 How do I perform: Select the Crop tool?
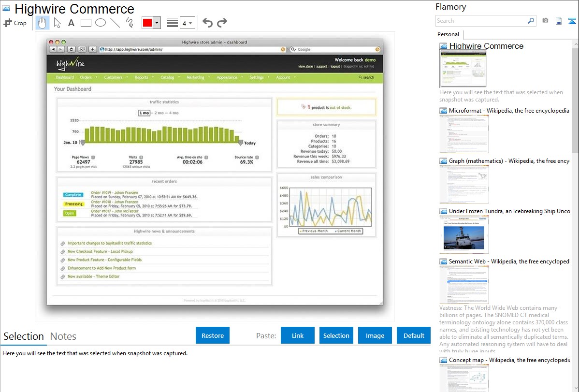[x=15, y=23]
